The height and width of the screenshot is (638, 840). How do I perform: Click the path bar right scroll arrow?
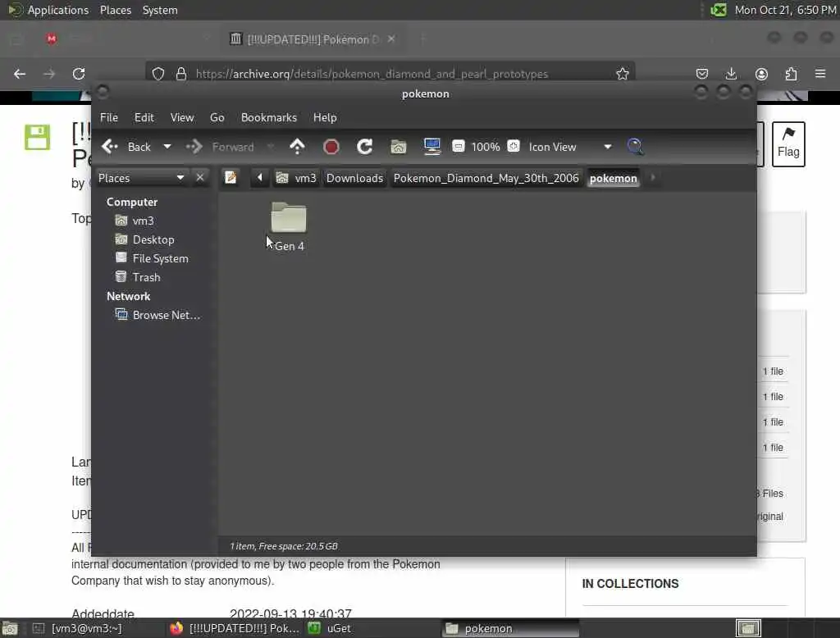[x=652, y=177]
